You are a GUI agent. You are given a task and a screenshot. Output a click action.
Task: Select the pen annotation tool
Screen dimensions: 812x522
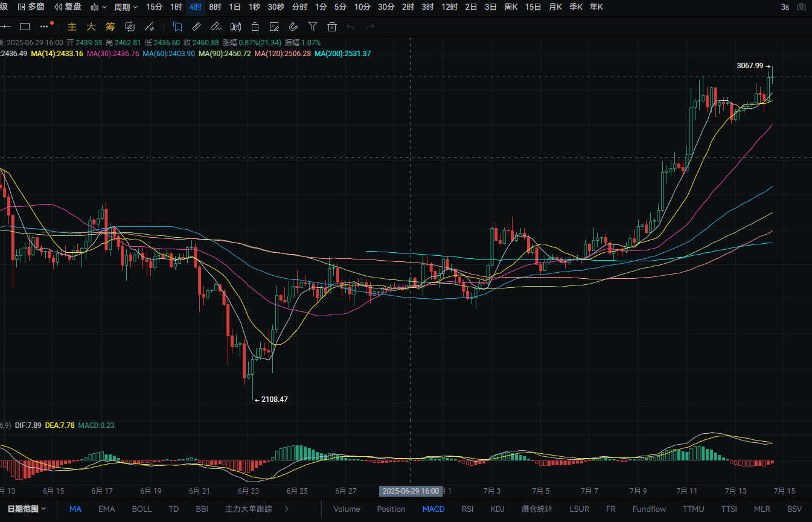[216, 27]
